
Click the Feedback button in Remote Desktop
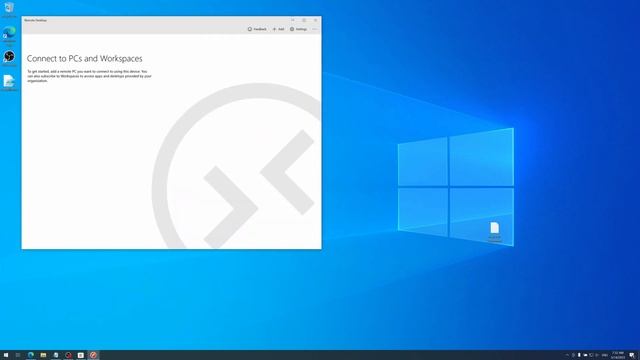point(257,29)
